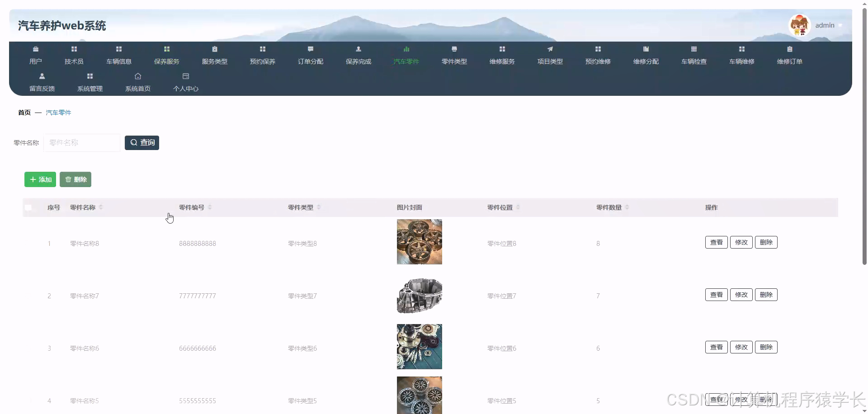Click the 技术员 grid icon
The height and width of the screenshot is (414, 868).
(x=74, y=49)
